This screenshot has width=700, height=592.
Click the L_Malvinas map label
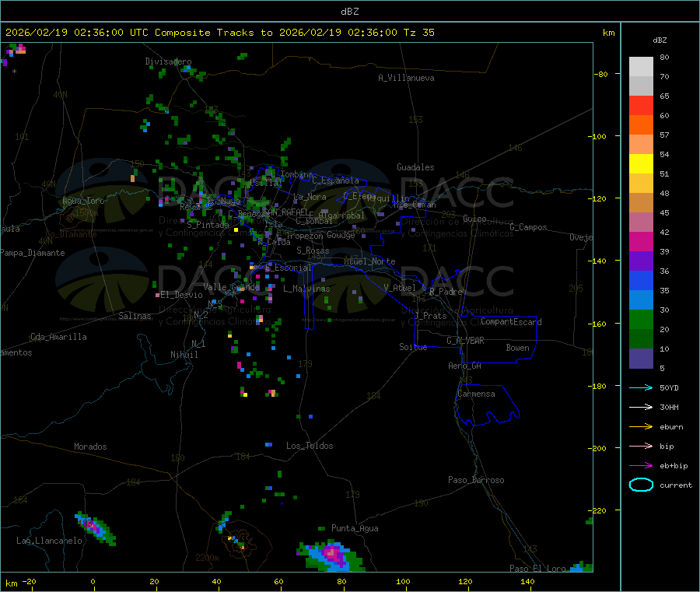pos(306,289)
